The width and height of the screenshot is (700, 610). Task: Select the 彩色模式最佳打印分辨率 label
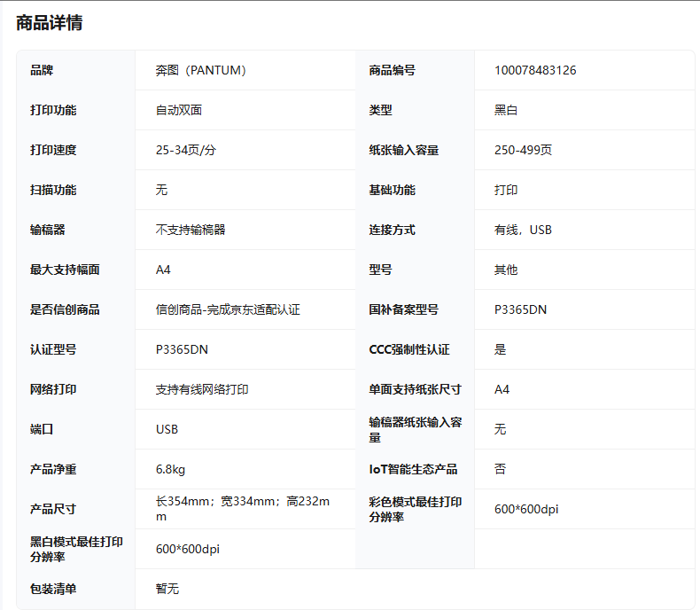416,509
